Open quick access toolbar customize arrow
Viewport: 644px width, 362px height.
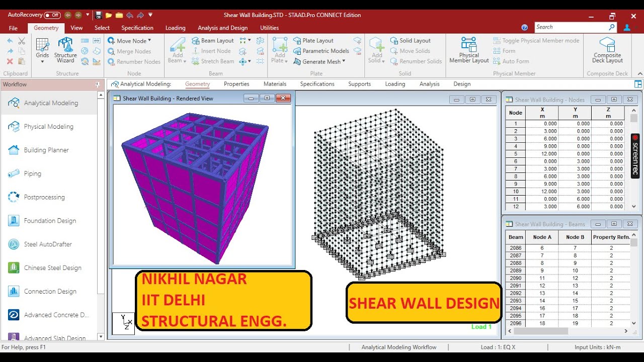pyautogui.click(x=150, y=15)
